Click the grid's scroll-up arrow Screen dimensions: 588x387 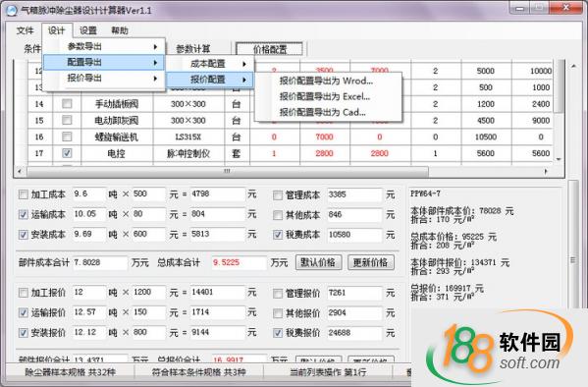(x=573, y=66)
